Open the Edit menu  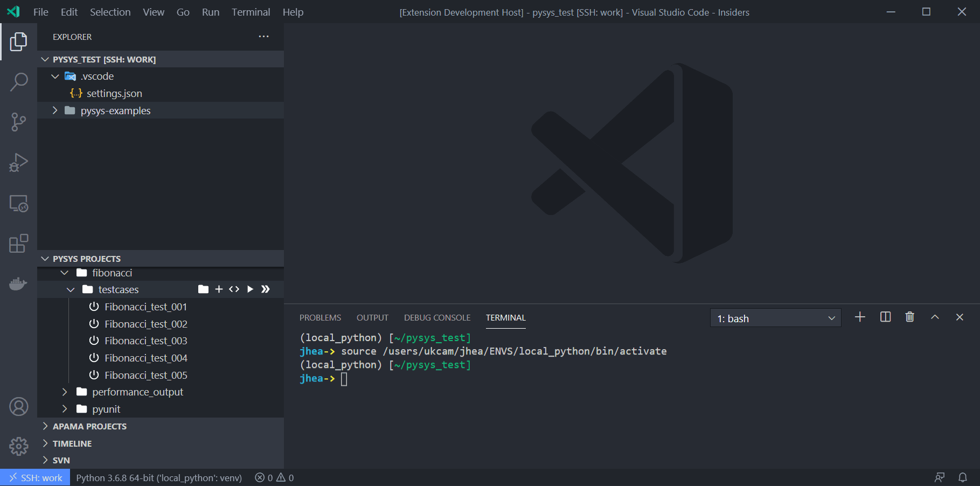pos(69,12)
